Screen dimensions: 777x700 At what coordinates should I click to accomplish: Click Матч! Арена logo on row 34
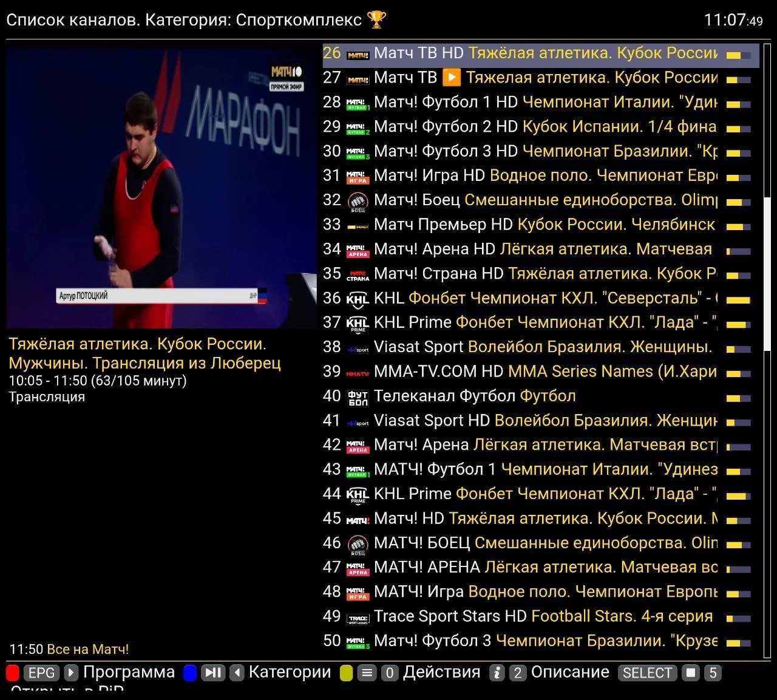point(358,251)
